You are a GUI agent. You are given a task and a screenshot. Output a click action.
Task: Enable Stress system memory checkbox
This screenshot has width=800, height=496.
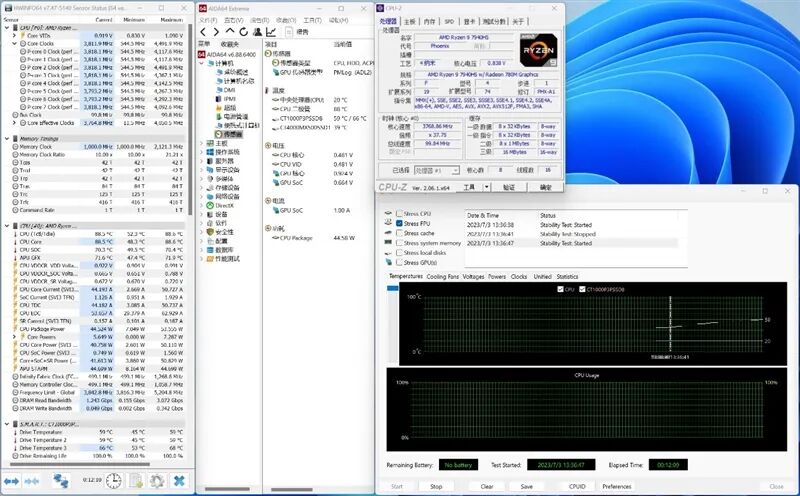(x=399, y=243)
